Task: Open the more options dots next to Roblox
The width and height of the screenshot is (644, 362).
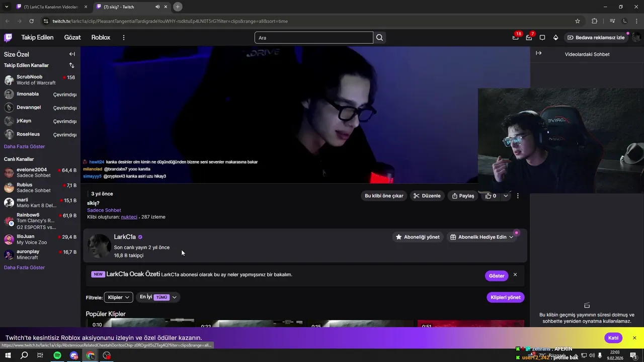Action: (x=124, y=38)
